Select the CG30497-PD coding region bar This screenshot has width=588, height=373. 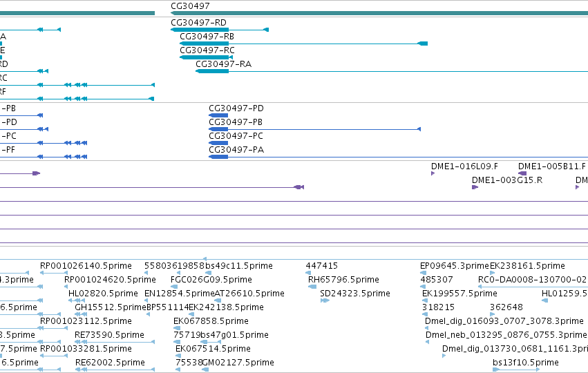tap(218, 115)
